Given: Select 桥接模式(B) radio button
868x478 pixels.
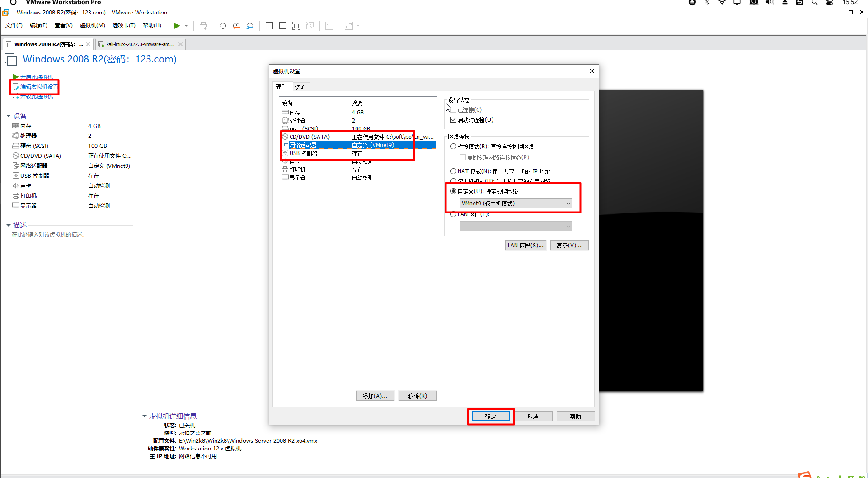Looking at the screenshot, I should coord(453,147).
